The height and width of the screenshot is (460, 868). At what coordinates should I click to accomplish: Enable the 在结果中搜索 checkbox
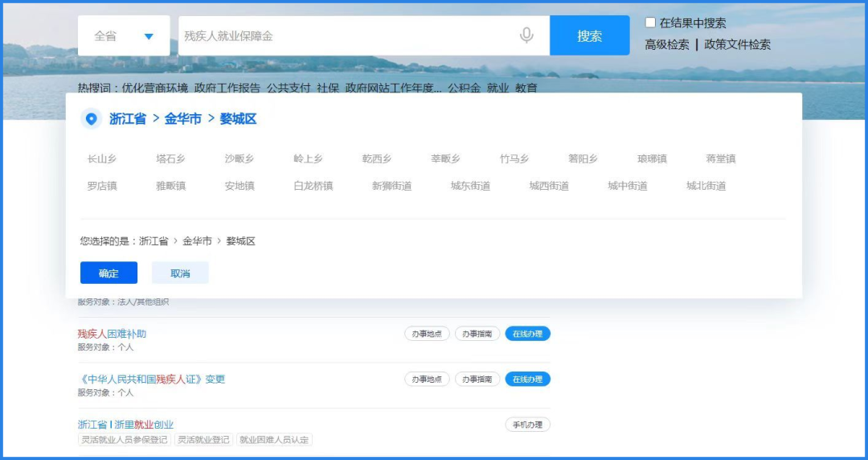(x=650, y=23)
